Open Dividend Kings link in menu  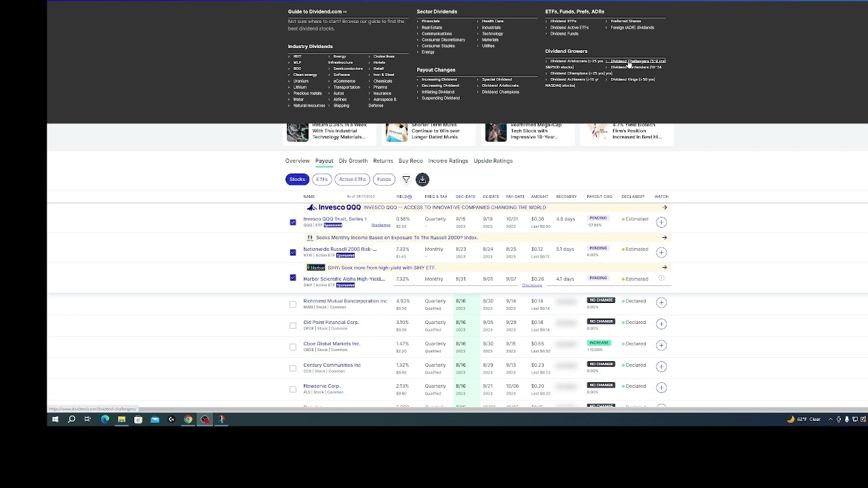[x=633, y=79]
